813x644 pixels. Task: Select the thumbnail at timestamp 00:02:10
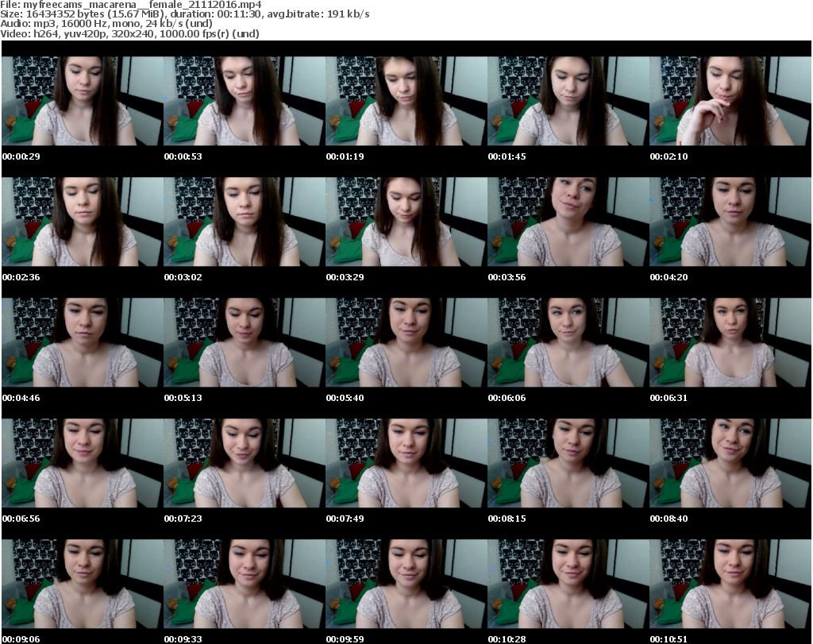[x=730, y=101]
